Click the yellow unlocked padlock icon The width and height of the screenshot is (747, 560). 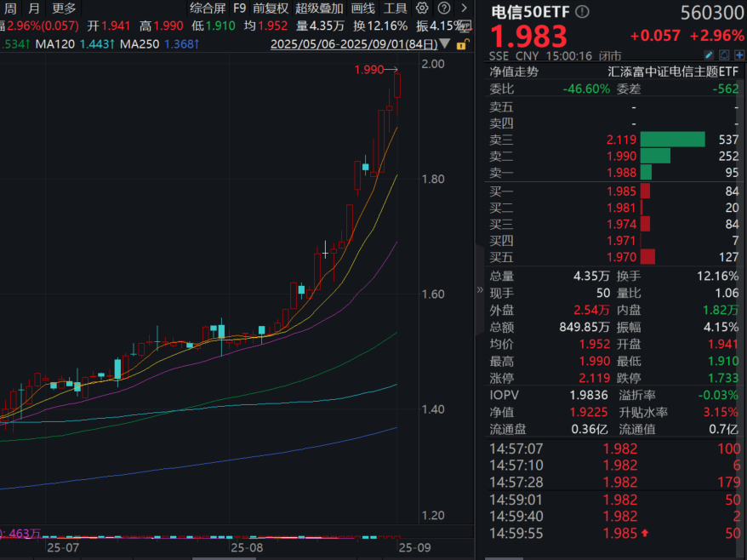tap(463, 44)
